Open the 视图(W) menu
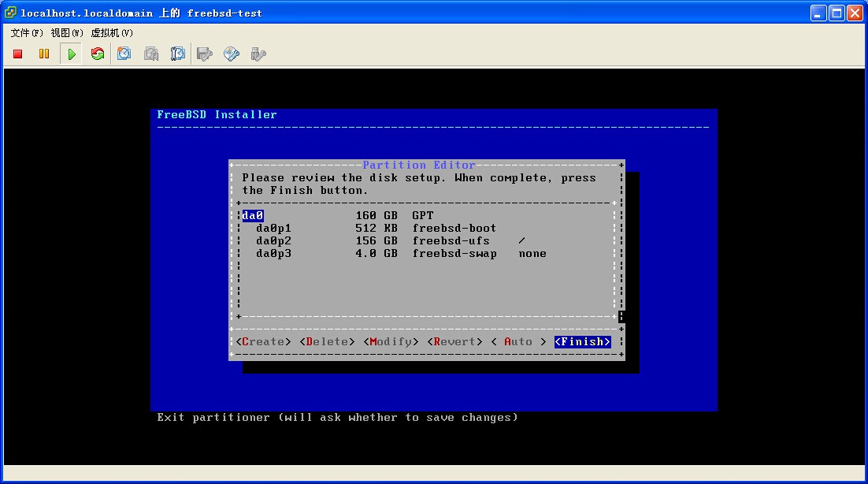The height and width of the screenshot is (484, 868). coord(67,33)
